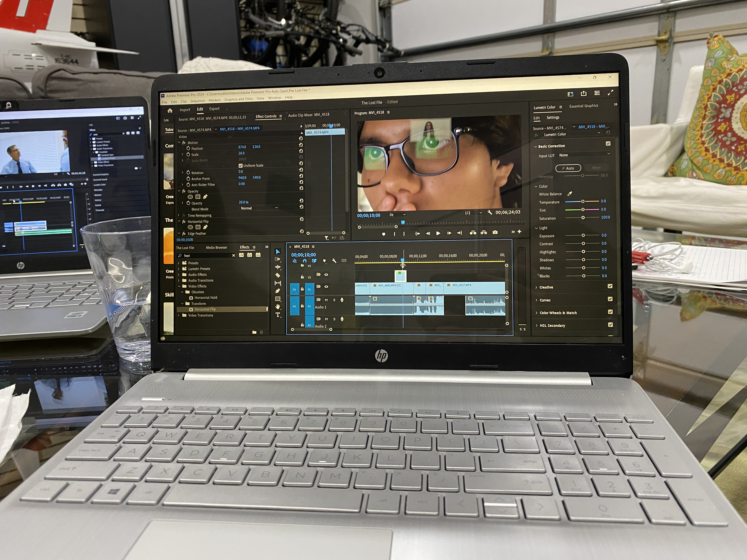Toggle the Uniform Scale checkbox

tap(240, 166)
